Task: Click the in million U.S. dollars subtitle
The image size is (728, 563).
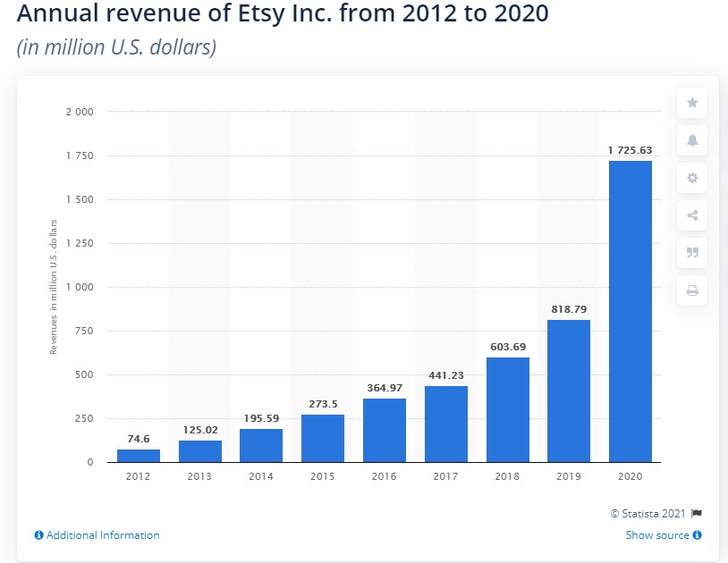Action: (116, 47)
